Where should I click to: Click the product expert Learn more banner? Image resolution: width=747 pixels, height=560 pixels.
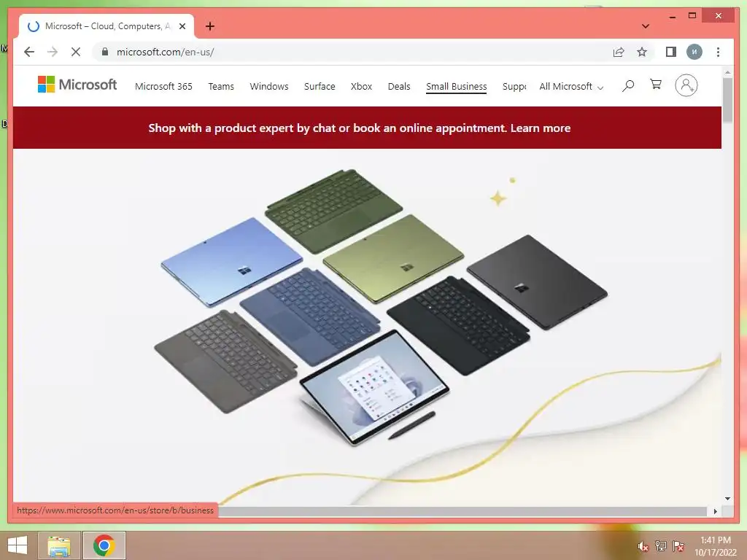[x=359, y=128]
